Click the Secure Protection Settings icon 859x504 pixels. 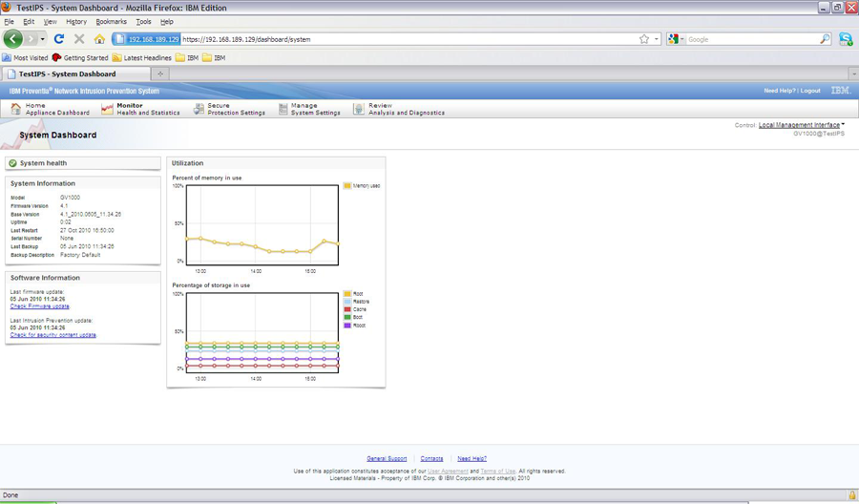coord(199,109)
